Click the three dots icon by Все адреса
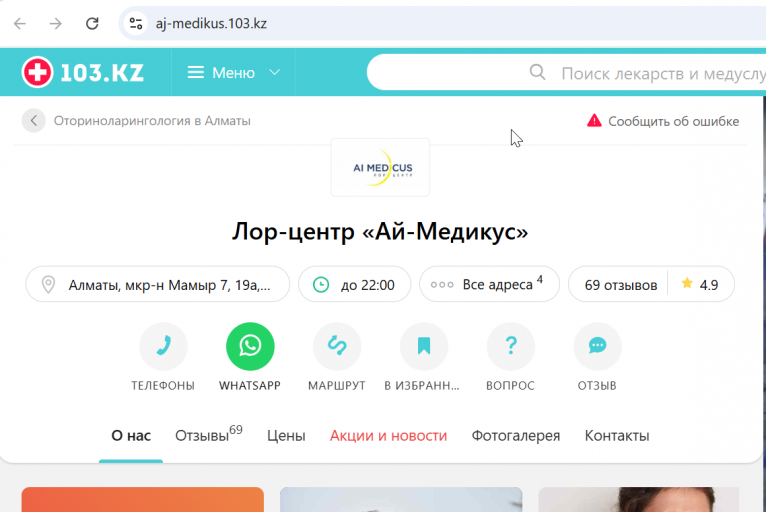Image resolution: width=766 pixels, height=512 pixels. pos(442,285)
